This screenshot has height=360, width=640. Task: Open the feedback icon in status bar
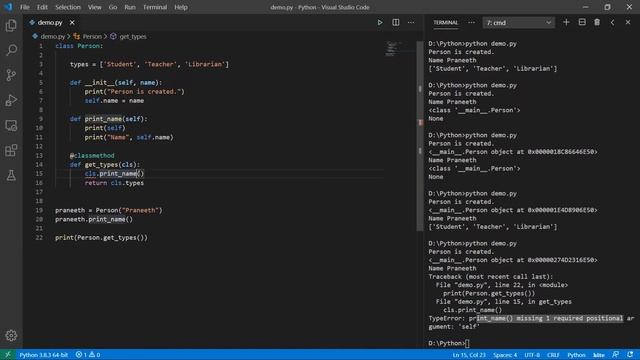616,355
